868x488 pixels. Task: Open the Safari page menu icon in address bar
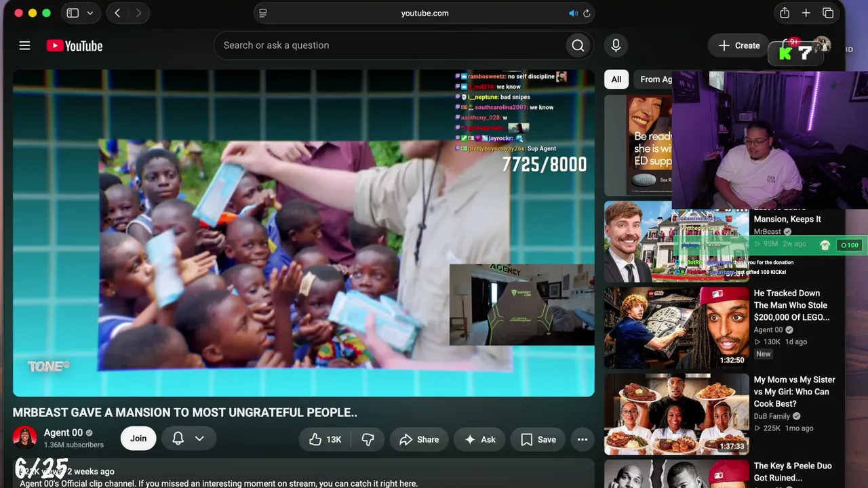263,13
